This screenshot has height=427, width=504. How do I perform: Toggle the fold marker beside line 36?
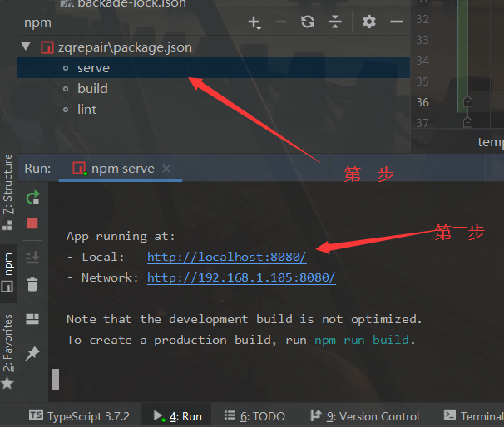pyautogui.click(x=467, y=102)
